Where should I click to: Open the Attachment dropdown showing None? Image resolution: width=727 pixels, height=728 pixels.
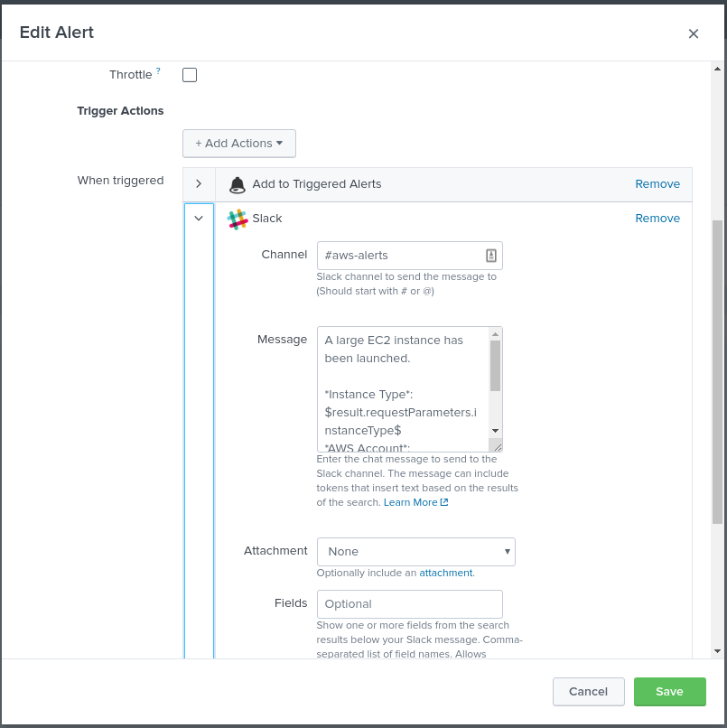coord(415,551)
